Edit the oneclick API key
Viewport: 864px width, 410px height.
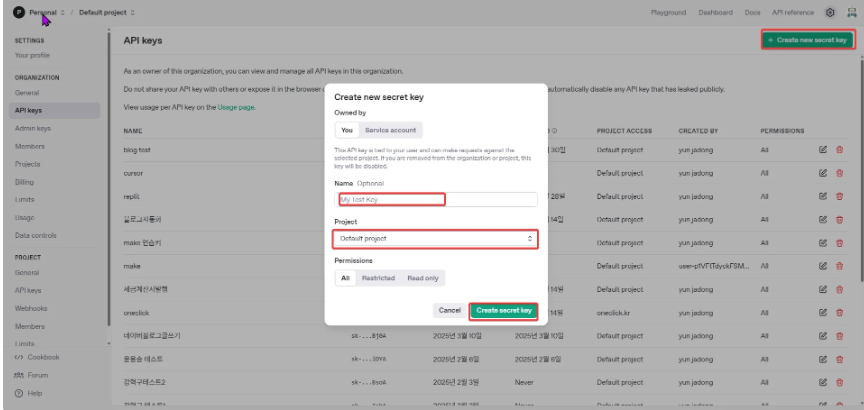tap(823, 312)
